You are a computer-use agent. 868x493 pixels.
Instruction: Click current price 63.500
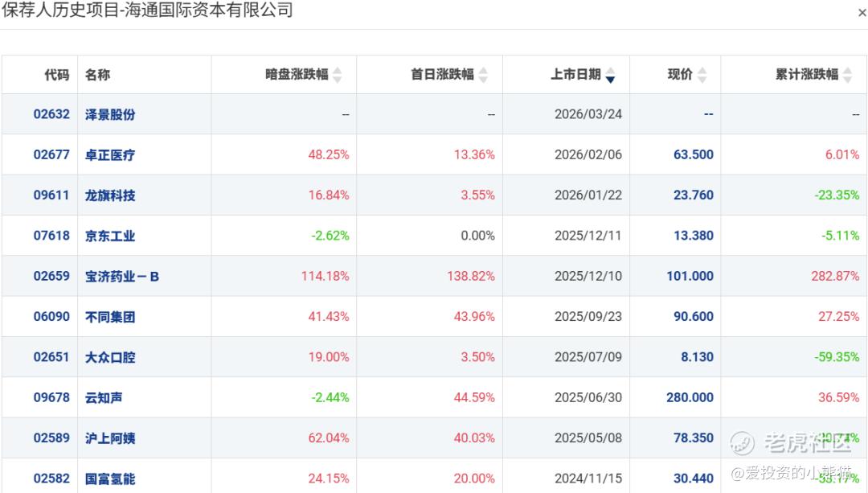(x=694, y=154)
